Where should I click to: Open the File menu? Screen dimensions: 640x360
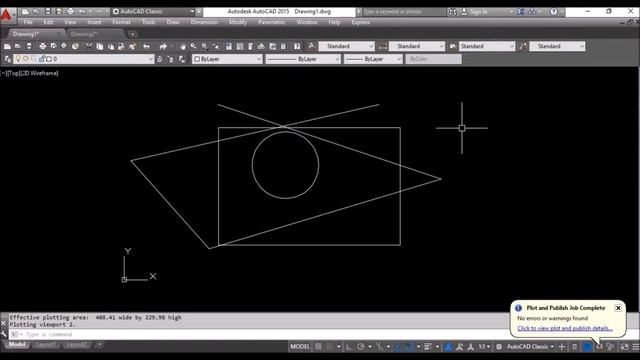point(28,22)
